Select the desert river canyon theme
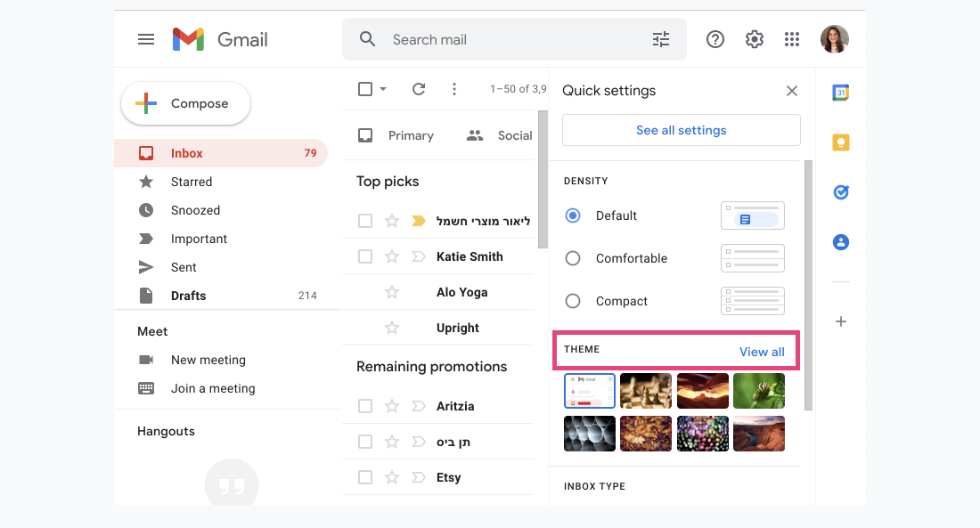 759,434
